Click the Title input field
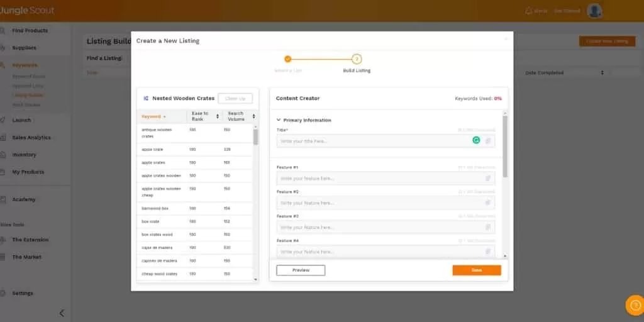The image size is (644, 322). coord(386,141)
